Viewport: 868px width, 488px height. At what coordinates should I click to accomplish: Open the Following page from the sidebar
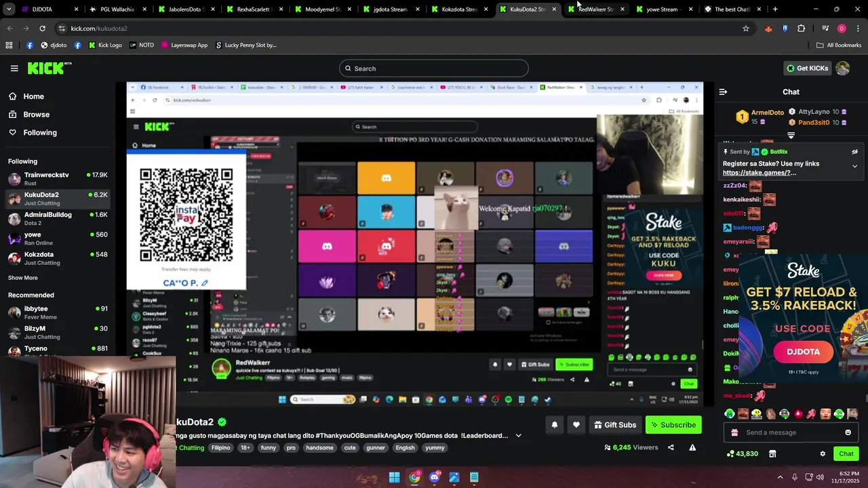33,132
